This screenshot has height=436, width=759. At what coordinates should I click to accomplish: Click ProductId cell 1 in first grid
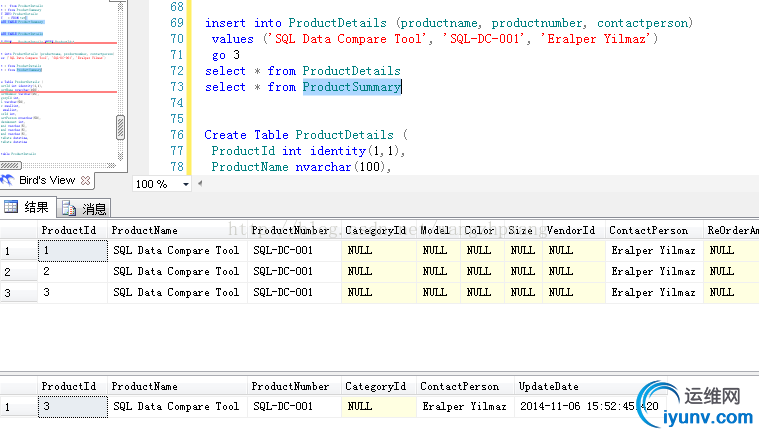click(x=73, y=251)
